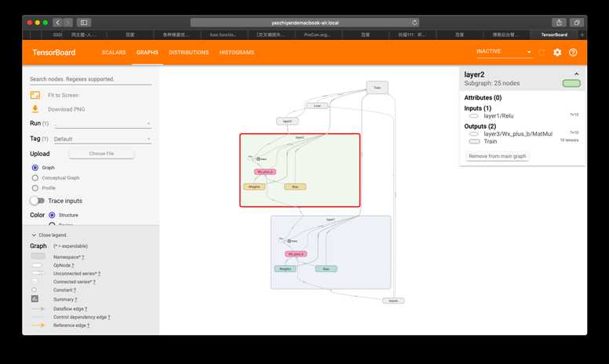Open the Run dropdown
This screenshot has height=364, width=609.
tap(103, 123)
